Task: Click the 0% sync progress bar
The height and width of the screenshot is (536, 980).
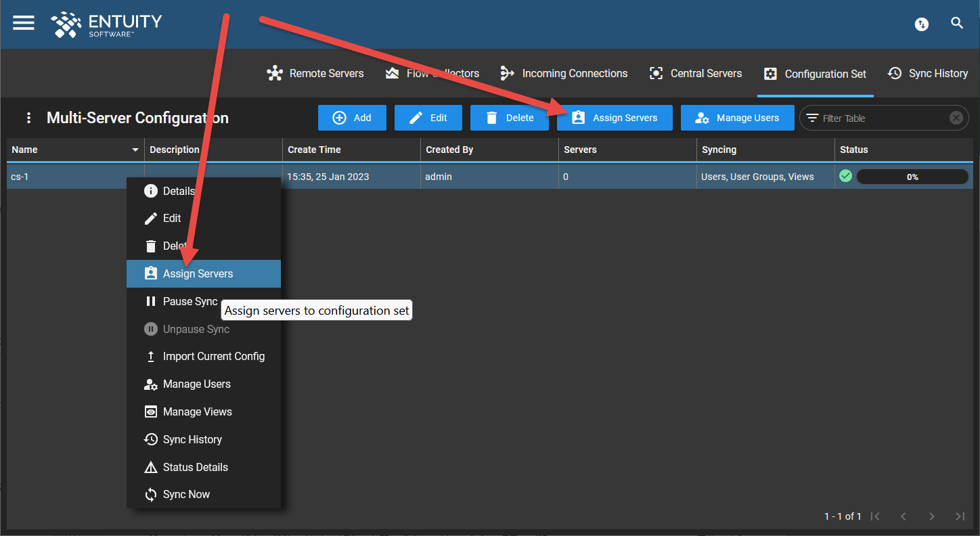Action: tap(912, 177)
